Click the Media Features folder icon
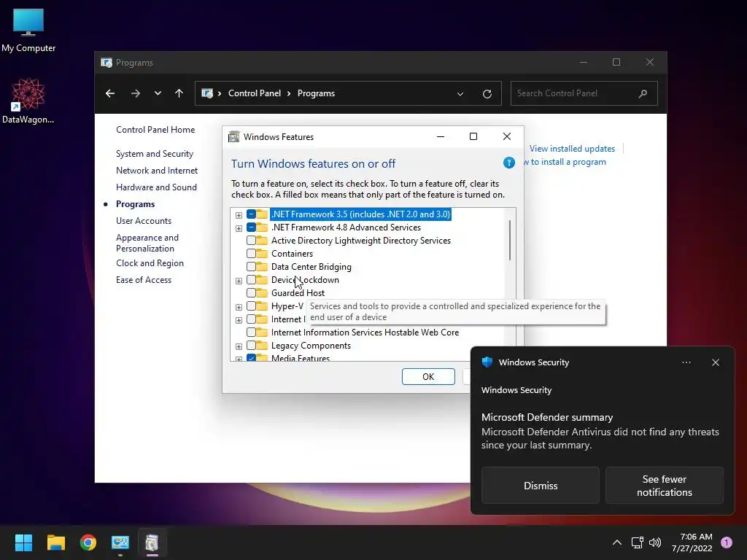 pos(262,357)
